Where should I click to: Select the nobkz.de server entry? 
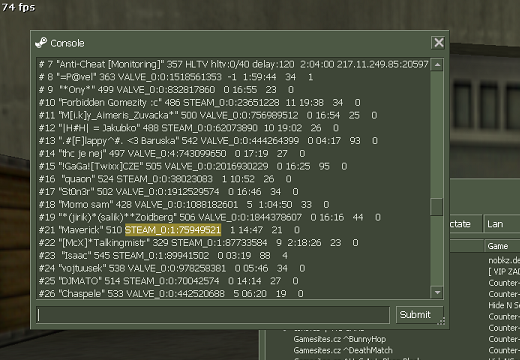coord(504,260)
